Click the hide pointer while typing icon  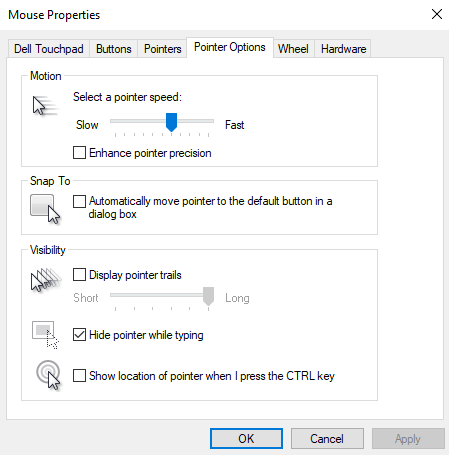45,335
